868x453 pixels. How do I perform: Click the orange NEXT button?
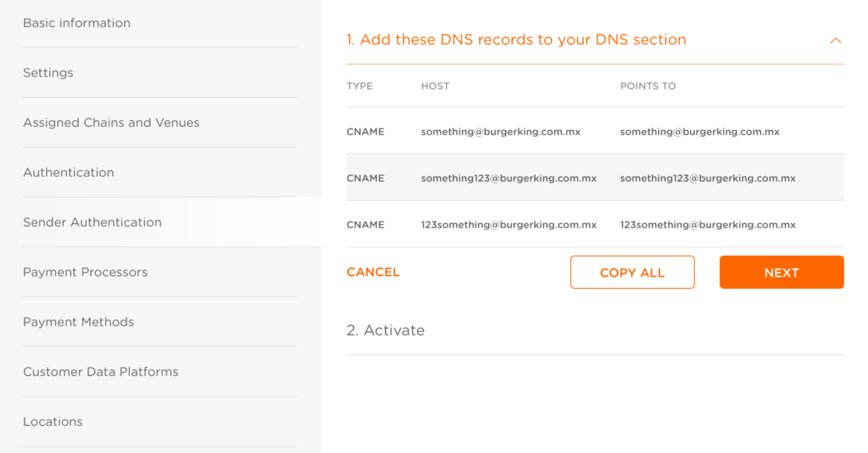[782, 272]
